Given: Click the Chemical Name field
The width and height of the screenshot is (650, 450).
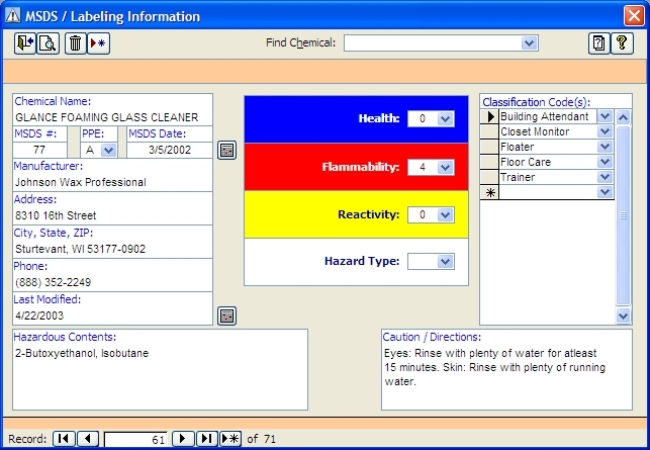Looking at the screenshot, I should point(113,117).
